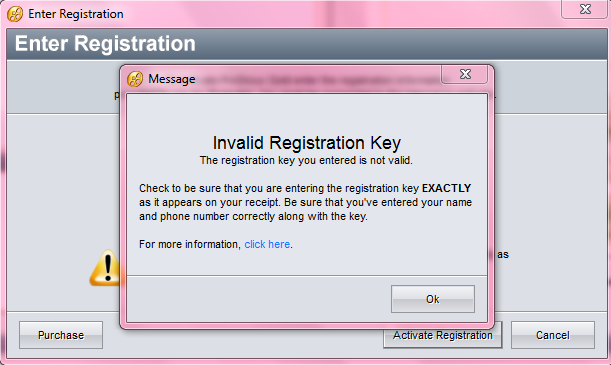The width and height of the screenshot is (611, 365).
Task: Click the "not valid" subtitle sentence
Action: 306,160
